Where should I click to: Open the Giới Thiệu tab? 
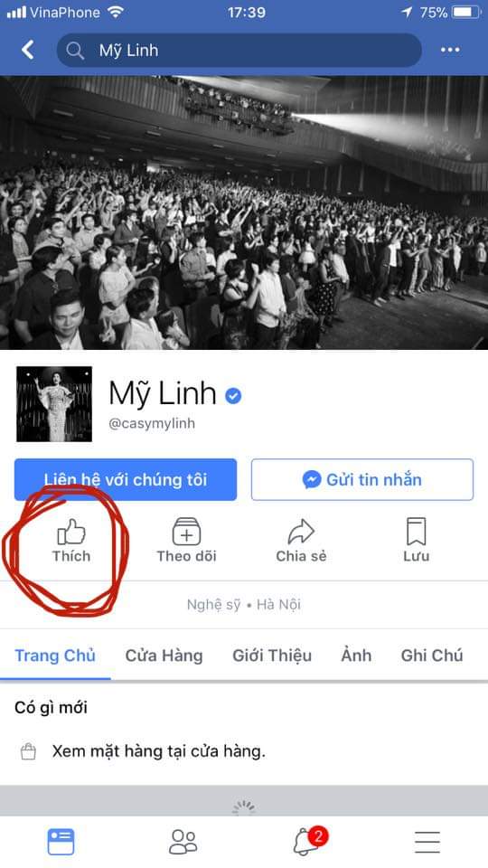point(272,656)
